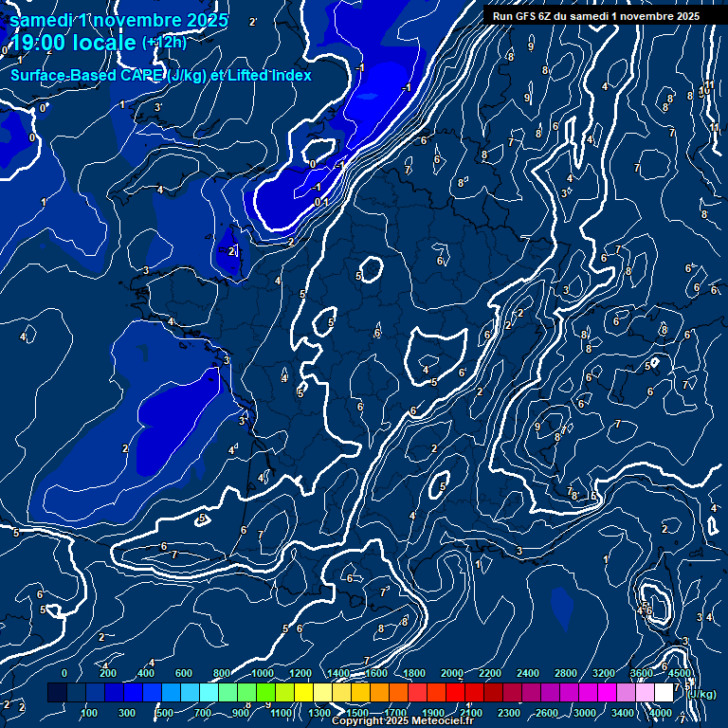Screen dimensions: 728x728
Task: Click the "100" legend value below the bar
Action: [89, 713]
